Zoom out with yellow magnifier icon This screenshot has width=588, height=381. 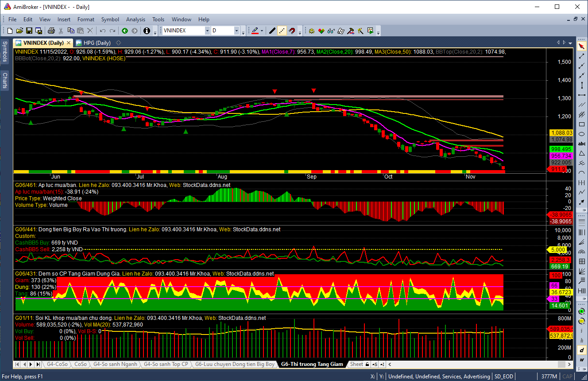pos(581,321)
